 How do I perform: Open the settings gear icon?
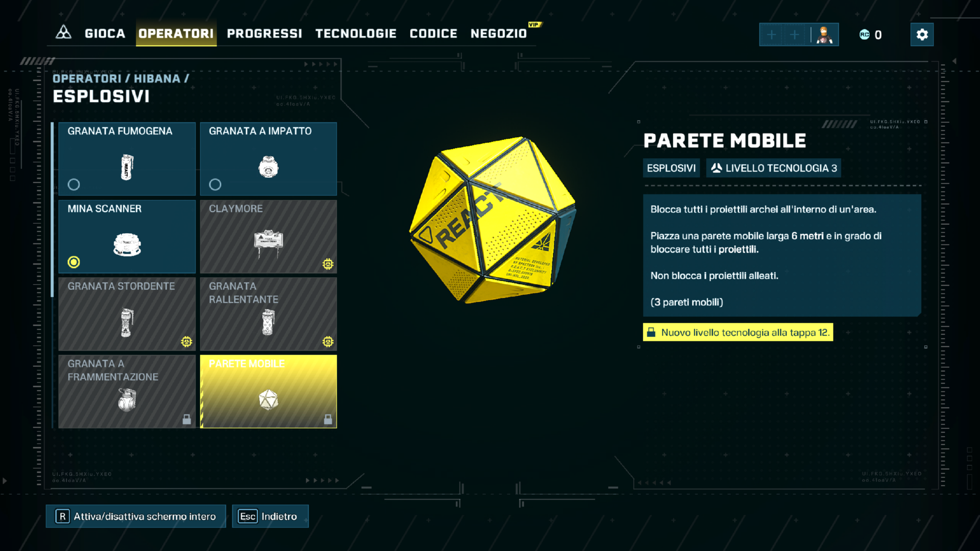(922, 34)
